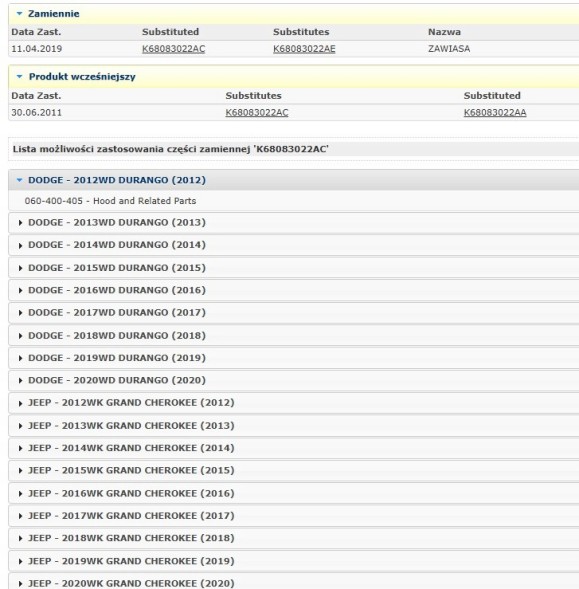Click the Produkt wcześniejszy section title
Screen dimensions: 579x589
coord(82,77)
